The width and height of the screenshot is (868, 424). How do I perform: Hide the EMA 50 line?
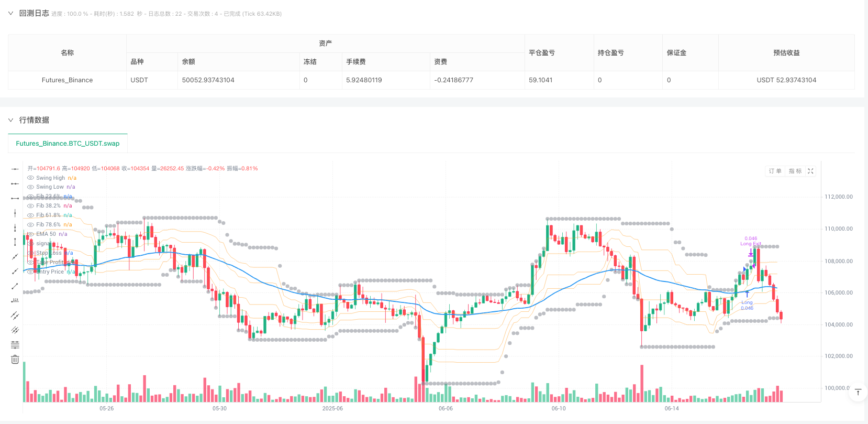click(x=30, y=234)
